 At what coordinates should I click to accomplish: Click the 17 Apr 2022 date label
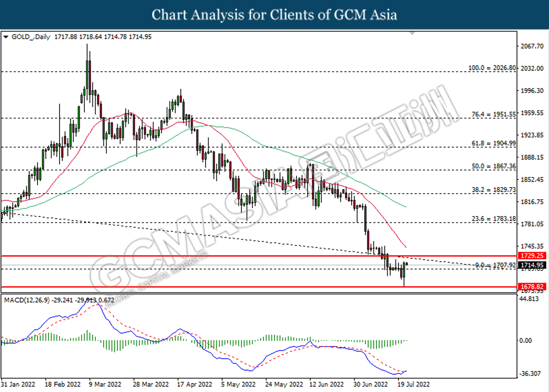[195, 384]
